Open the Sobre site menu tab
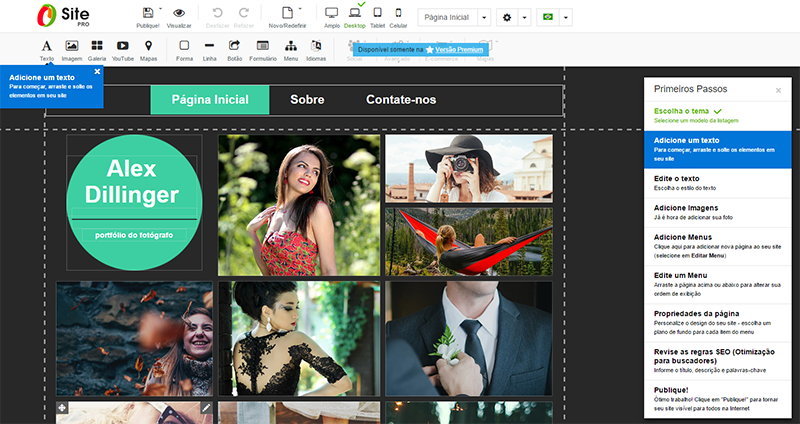The image size is (800, 424). [307, 99]
